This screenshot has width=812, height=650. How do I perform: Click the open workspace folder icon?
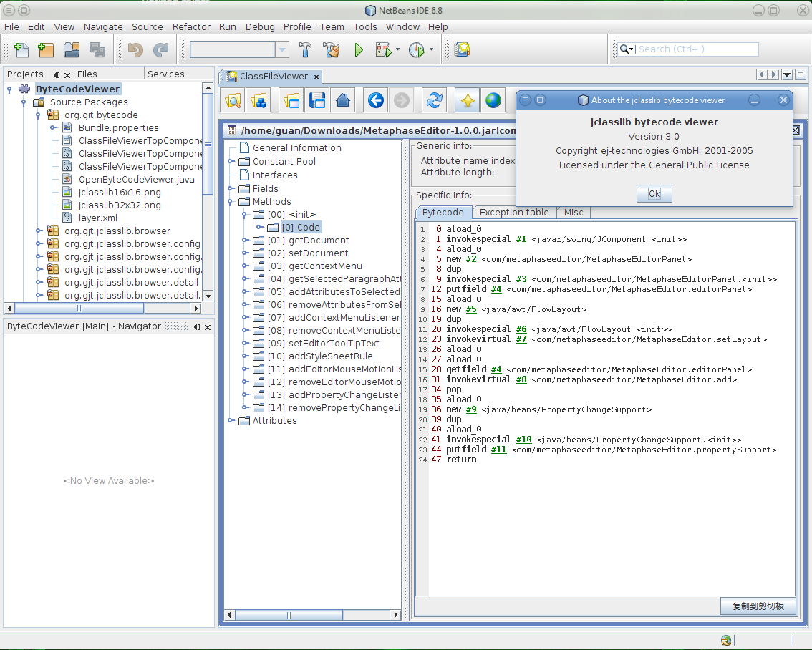click(291, 100)
